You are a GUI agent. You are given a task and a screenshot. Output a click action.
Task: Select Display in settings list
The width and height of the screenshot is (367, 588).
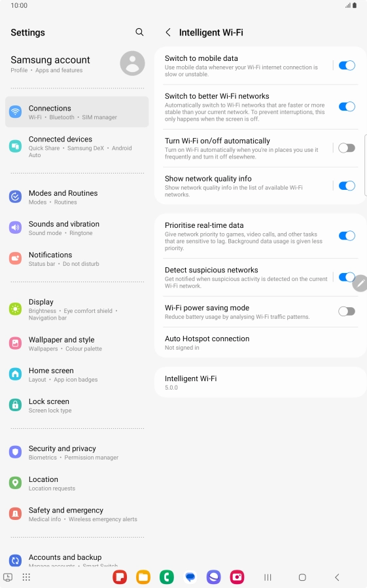click(x=77, y=309)
